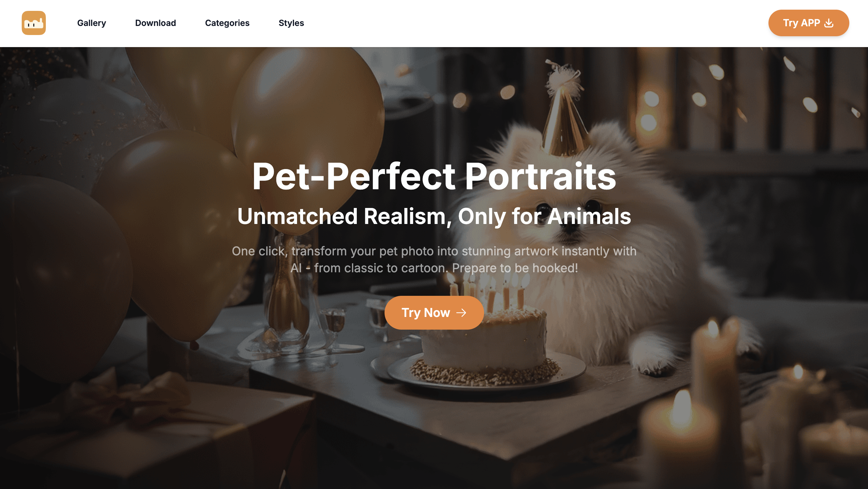Click the Unmatched Realism, Only for Animals subheading
The width and height of the screenshot is (868, 489).
(x=434, y=216)
